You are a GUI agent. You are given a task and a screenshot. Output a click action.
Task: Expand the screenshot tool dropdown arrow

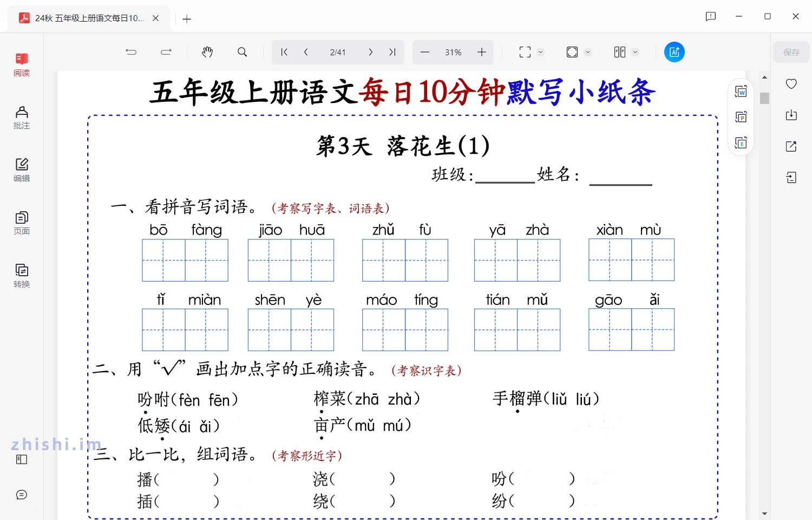(540, 53)
